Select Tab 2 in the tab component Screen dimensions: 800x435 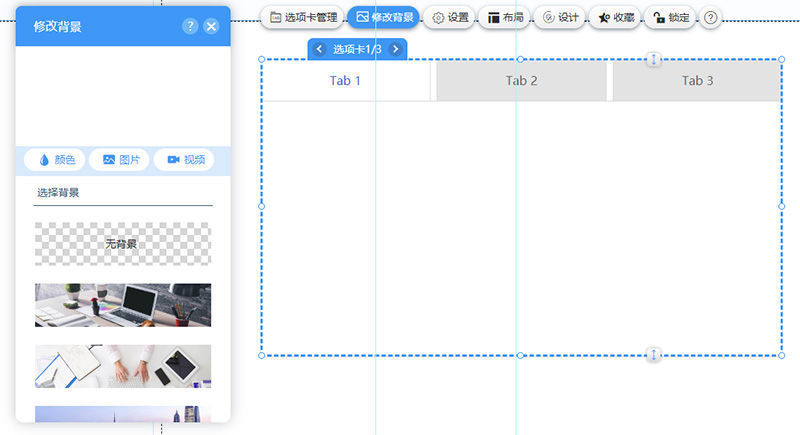click(x=521, y=81)
